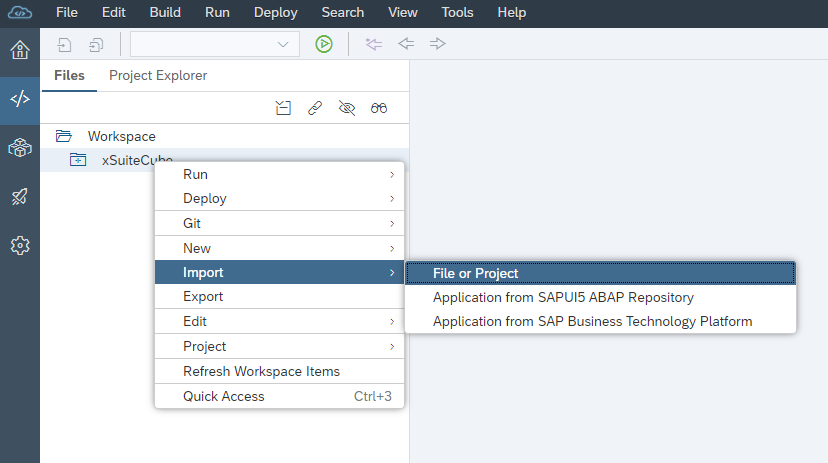Click the binoculars icon in Files panel

(x=379, y=108)
